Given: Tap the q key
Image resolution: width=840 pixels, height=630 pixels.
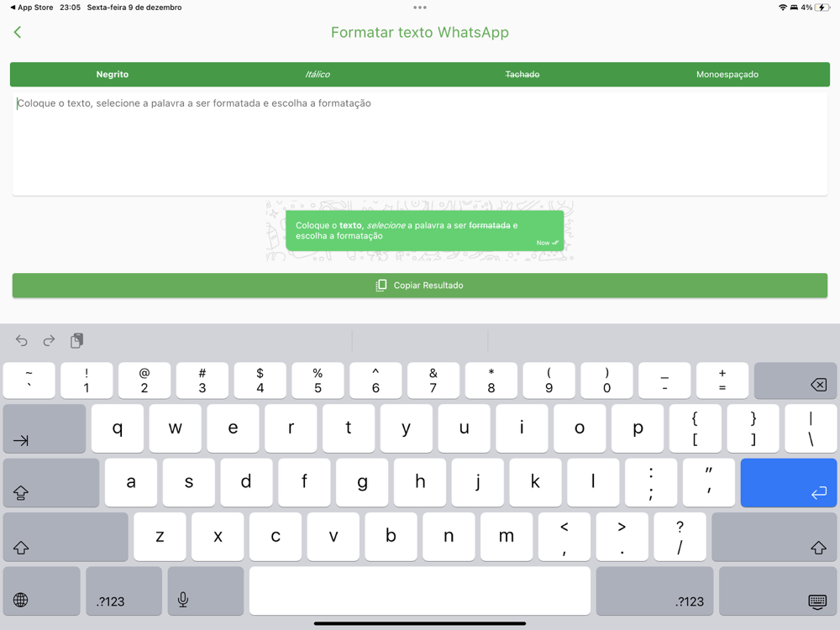Looking at the screenshot, I should click(118, 428).
